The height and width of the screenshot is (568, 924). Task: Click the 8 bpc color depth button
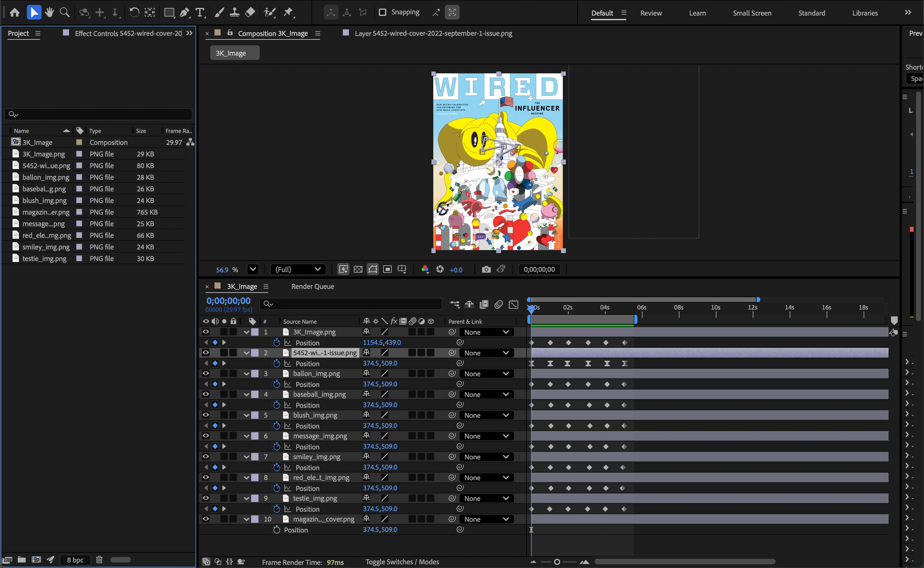coord(75,560)
